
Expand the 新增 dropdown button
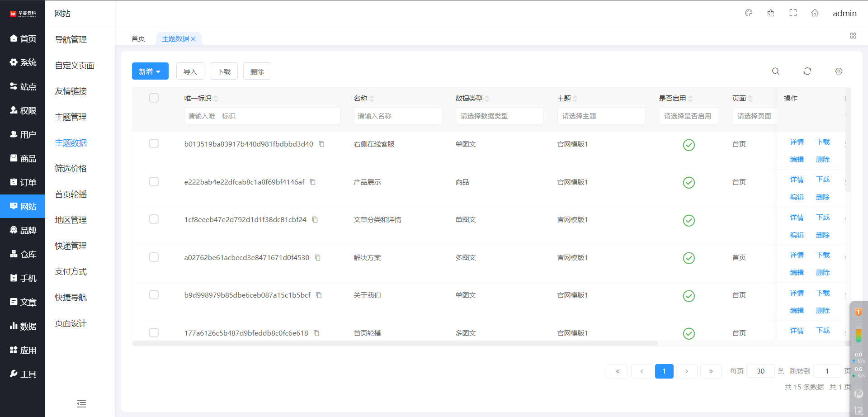[150, 71]
